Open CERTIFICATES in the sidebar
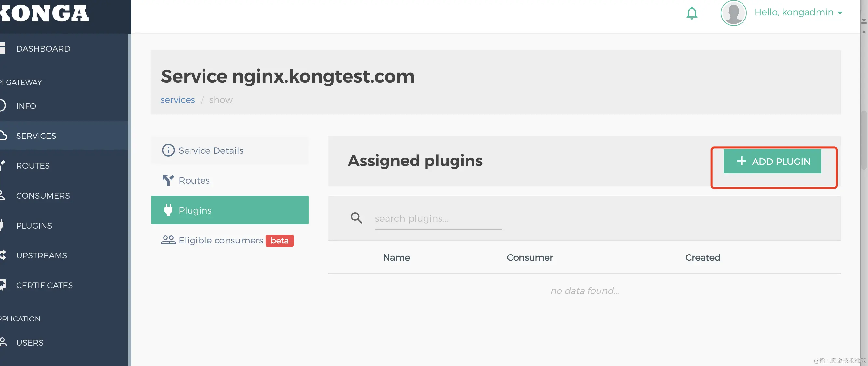 pos(44,285)
